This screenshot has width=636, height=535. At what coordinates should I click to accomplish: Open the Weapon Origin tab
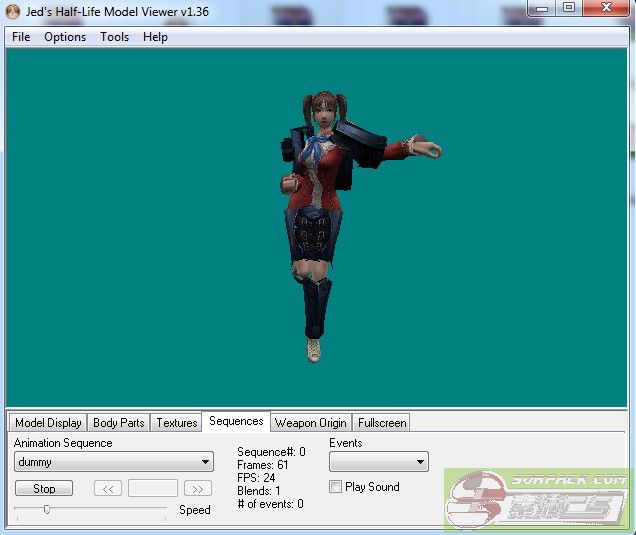310,423
